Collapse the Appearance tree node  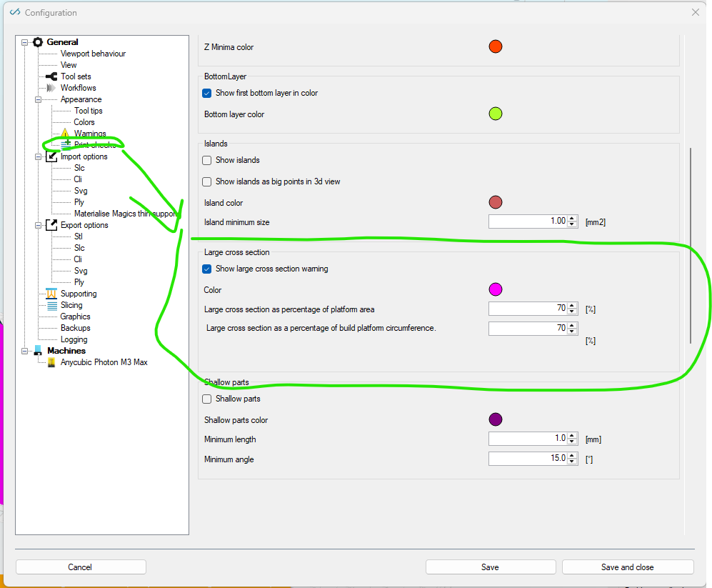coord(39,99)
